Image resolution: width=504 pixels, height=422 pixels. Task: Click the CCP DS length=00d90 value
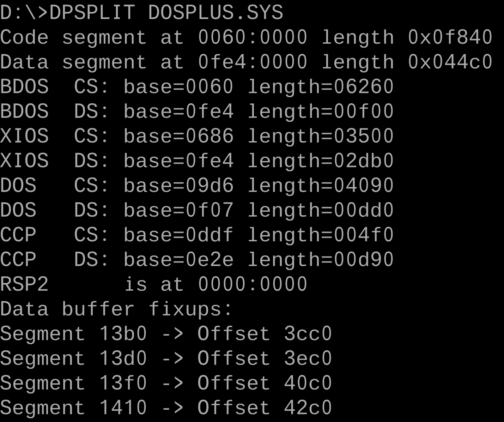[x=321, y=260]
